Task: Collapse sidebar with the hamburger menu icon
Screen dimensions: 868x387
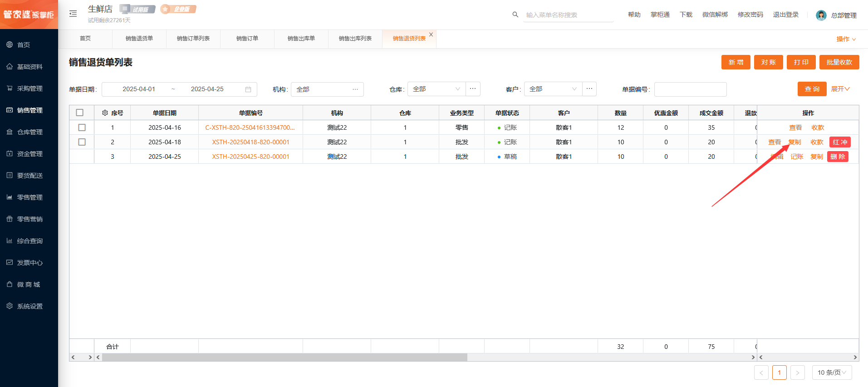Action: [73, 14]
